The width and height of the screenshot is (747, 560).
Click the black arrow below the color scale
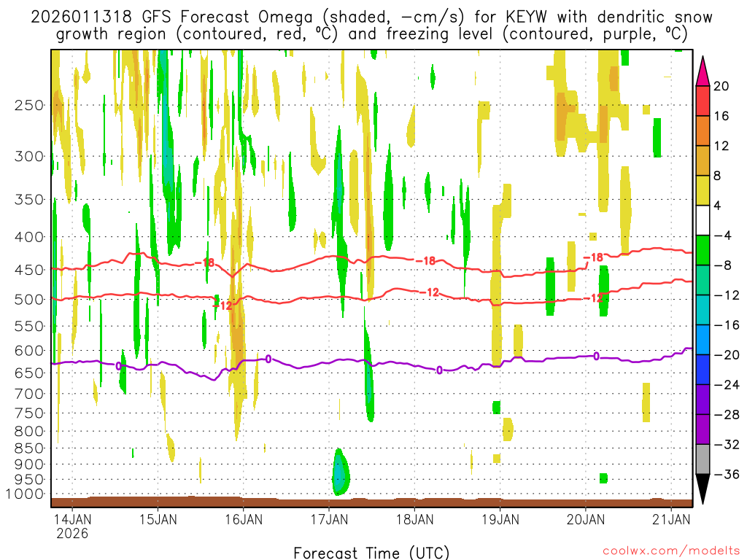703,489
